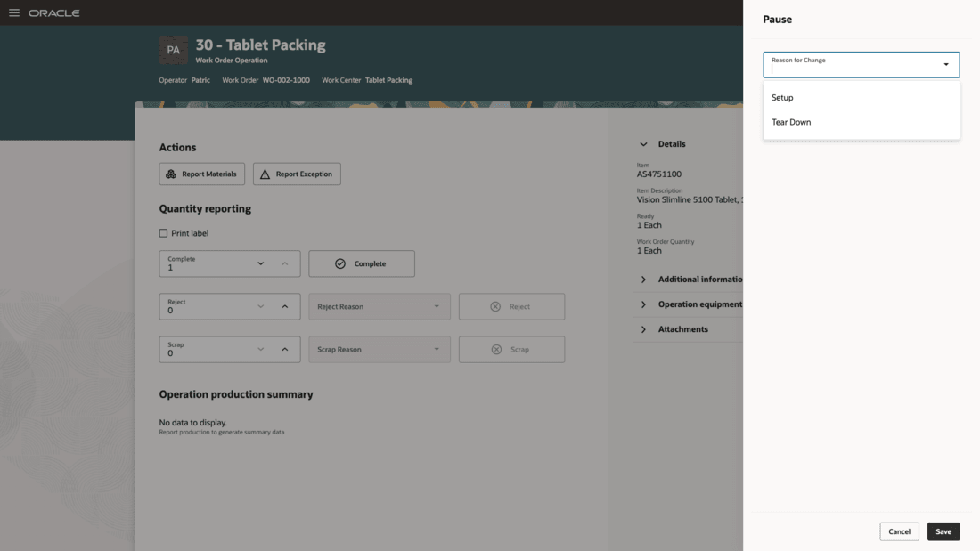Collapse the Details section
The image size is (980, 551).
click(643, 144)
